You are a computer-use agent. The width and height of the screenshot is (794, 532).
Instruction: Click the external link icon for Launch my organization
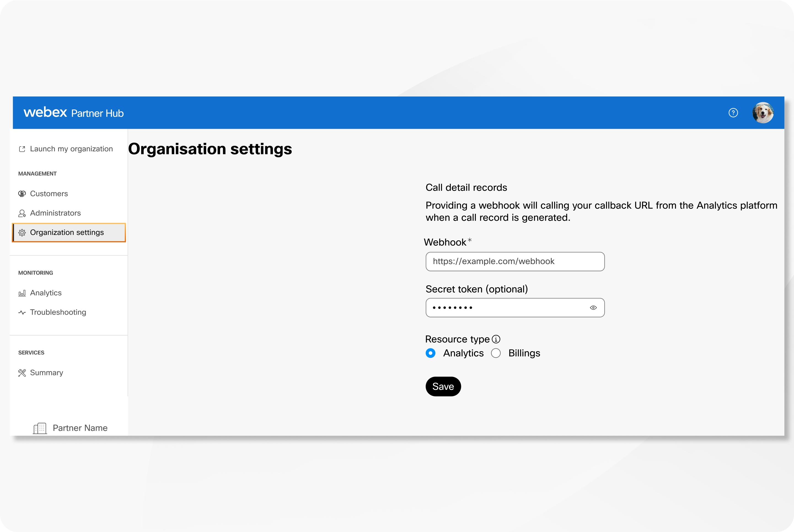(x=22, y=149)
